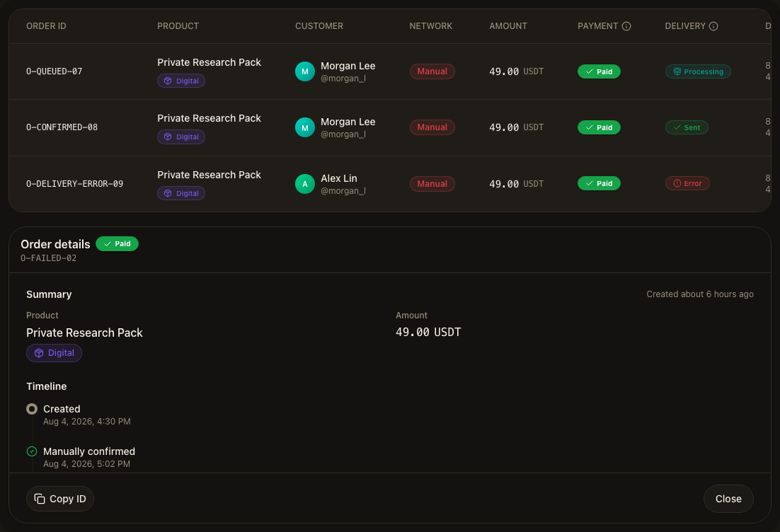
Task: Click the copy icon in Copy ID
Action: click(40, 499)
